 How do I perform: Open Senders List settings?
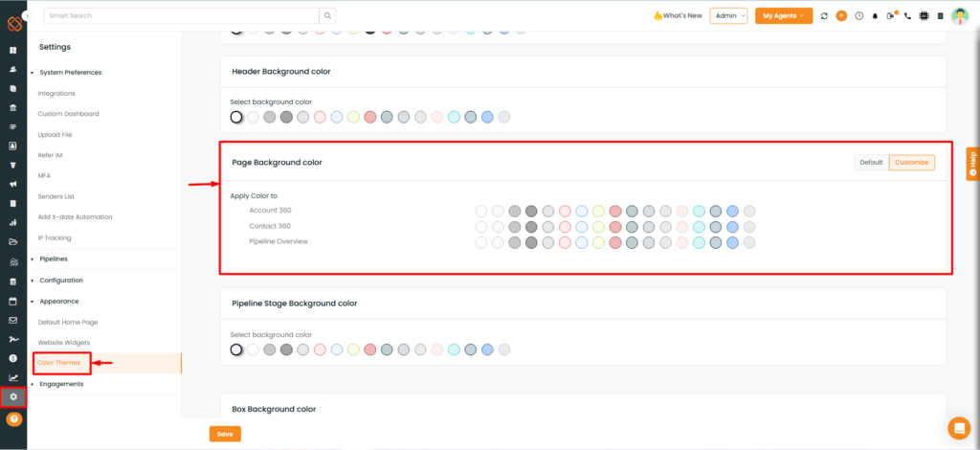[56, 196]
